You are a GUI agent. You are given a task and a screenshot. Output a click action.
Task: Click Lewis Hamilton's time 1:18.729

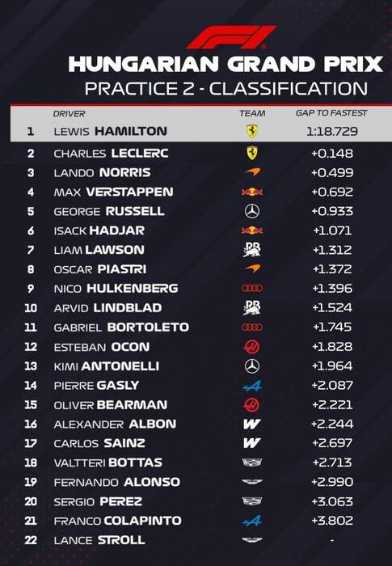coord(332,131)
